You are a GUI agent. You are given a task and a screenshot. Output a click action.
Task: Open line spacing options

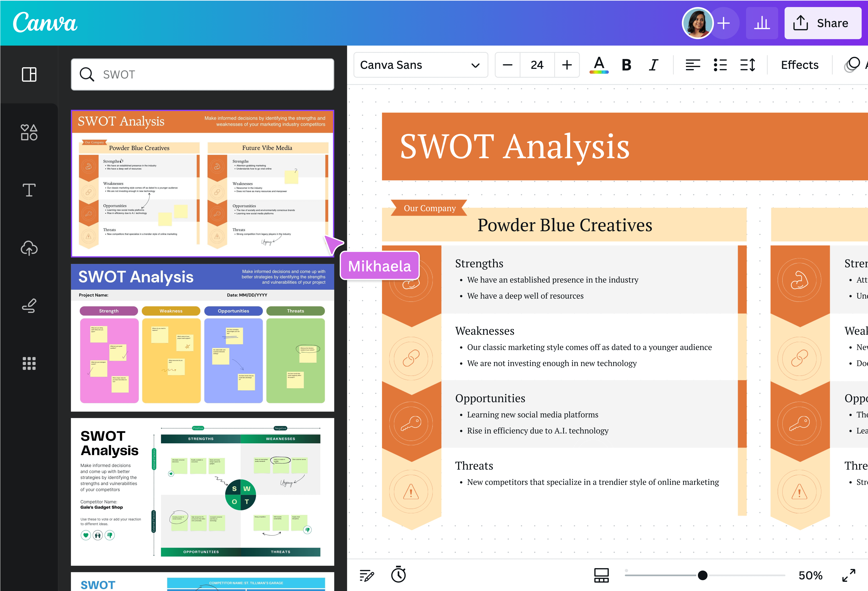click(x=748, y=65)
